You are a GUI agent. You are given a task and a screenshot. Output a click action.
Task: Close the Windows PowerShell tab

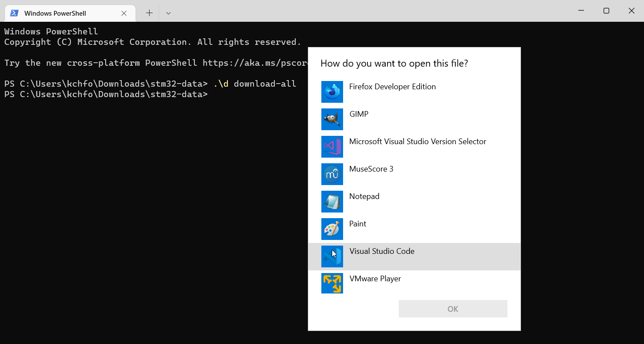(124, 13)
